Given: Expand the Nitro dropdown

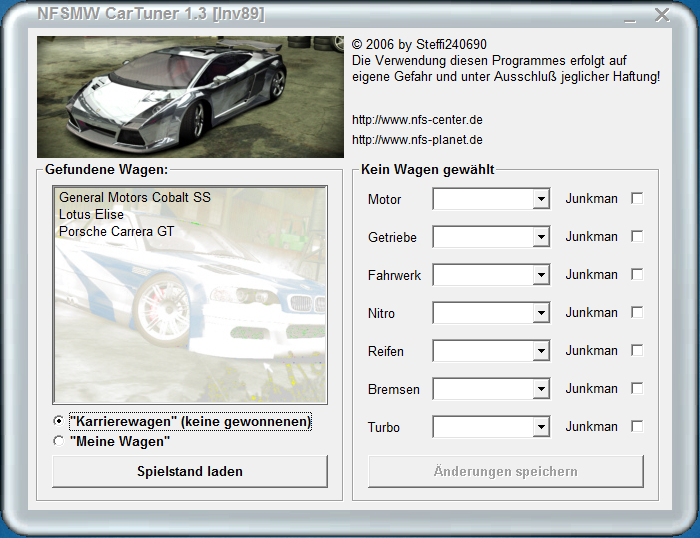Looking at the screenshot, I should 541,313.
